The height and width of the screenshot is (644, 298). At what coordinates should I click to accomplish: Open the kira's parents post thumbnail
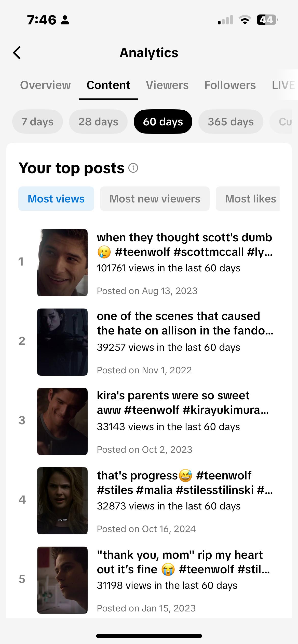coord(62,421)
